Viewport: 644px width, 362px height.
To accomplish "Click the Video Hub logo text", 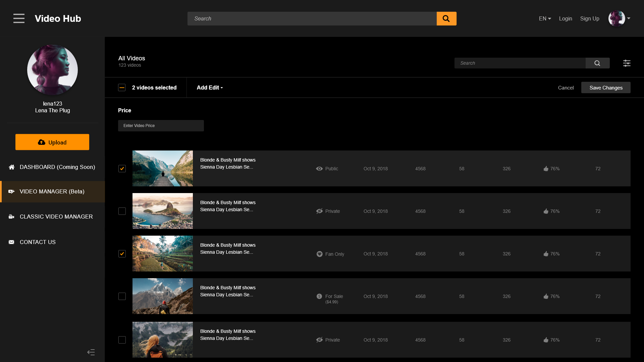I will 58,18.
